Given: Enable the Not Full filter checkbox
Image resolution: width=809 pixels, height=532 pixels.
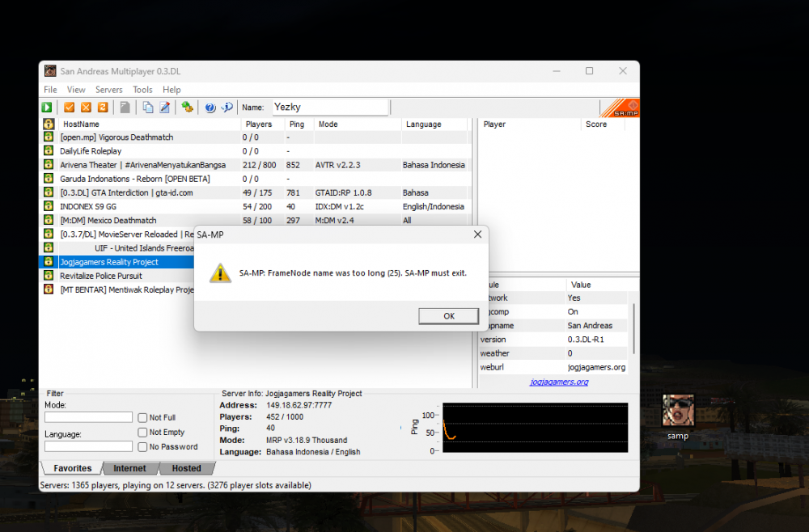Looking at the screenshot, I should pos(142,417).
